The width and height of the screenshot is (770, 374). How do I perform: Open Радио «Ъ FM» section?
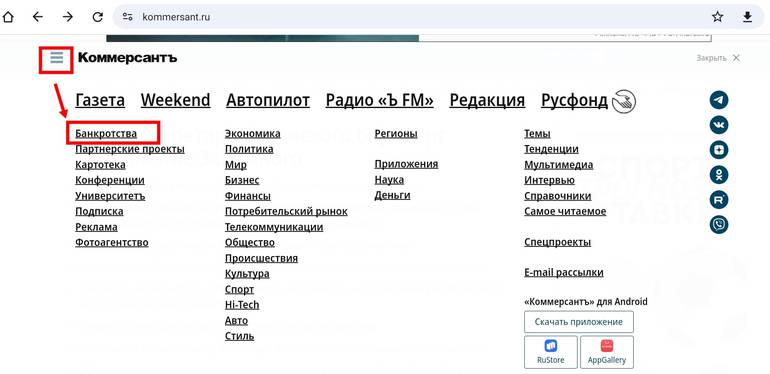pyautogui.click(x=380, y=100)
